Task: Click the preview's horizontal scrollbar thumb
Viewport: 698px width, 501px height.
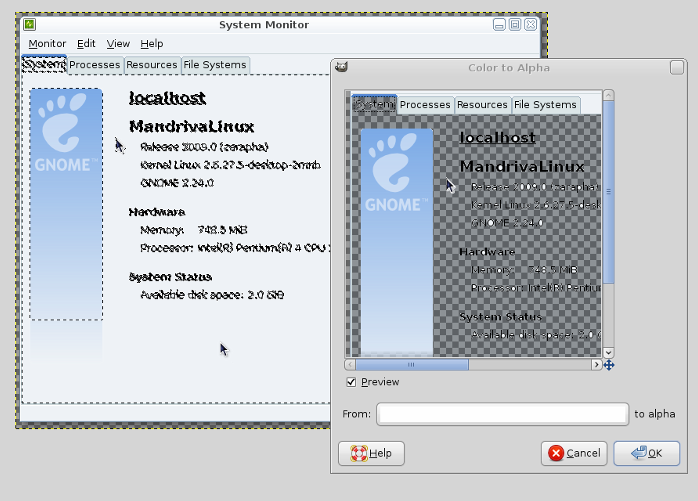Action: [x=412, y=365]
